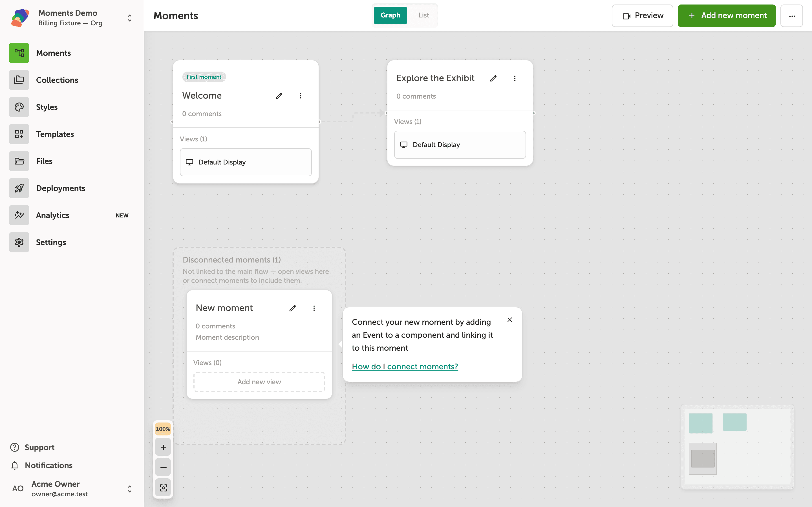Viewport: 812px width, 507px height.
Task: Switch to Graph view toggle
Action: coord(390,15)
